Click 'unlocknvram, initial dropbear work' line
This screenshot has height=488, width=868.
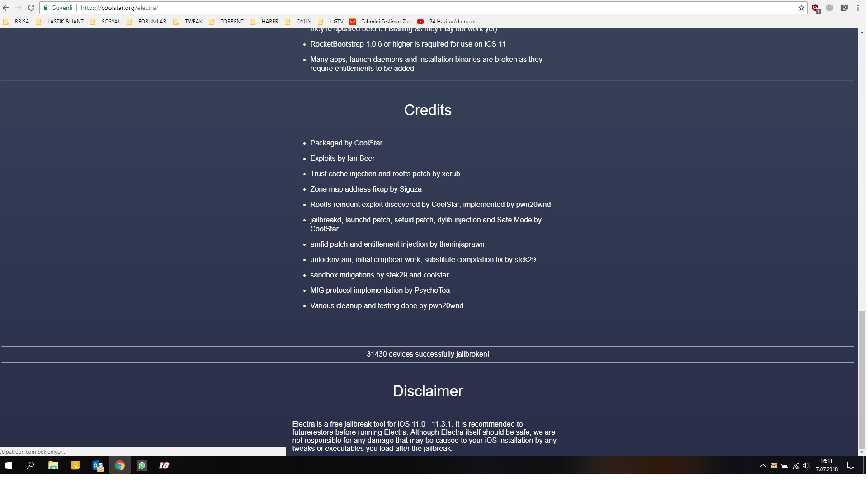tap(423, 259)
